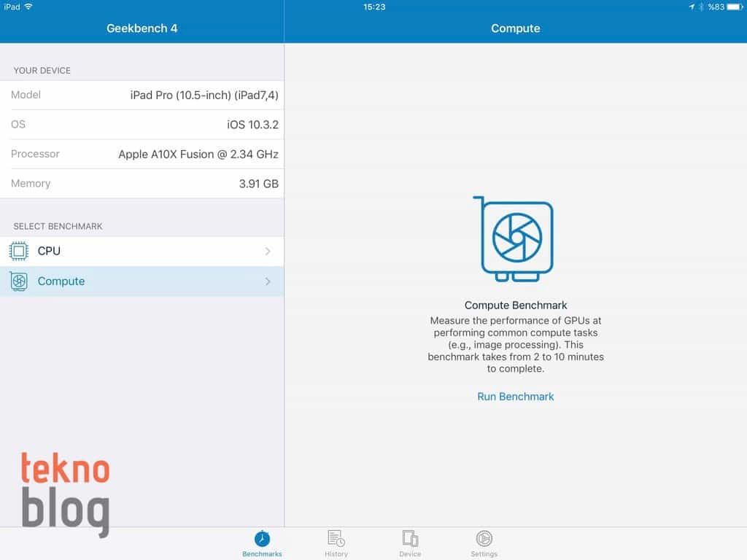This screenshot has height=560, width=747.
Task: Open the Device tab icon
Action: click(x=410, y=539)
